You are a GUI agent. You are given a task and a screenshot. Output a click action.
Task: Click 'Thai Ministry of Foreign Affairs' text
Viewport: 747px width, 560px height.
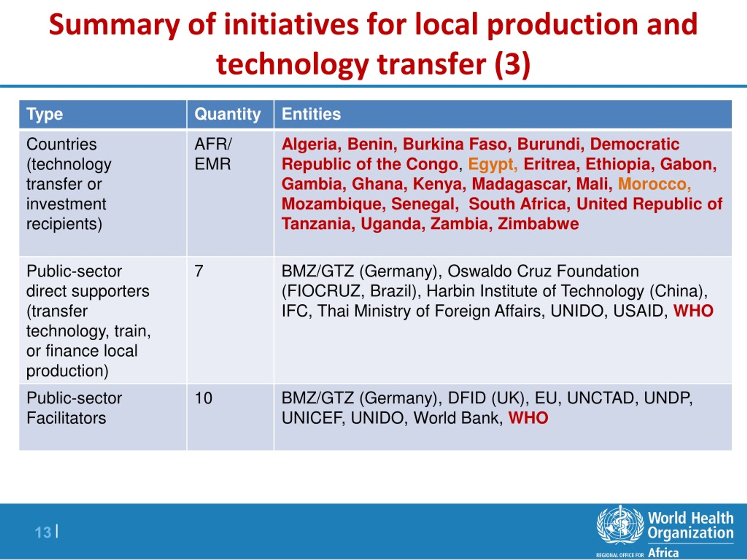[429, 311]
